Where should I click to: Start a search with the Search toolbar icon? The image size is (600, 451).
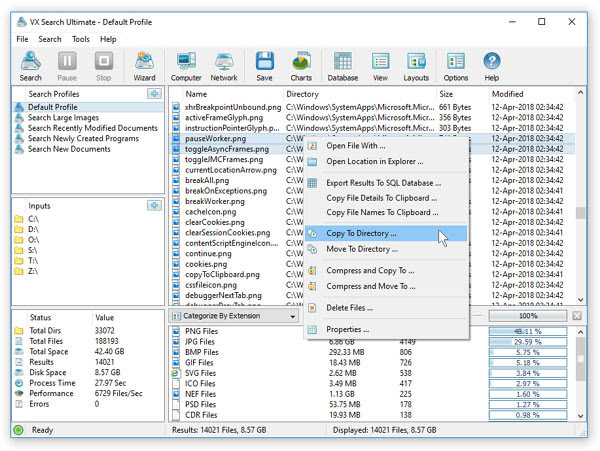point(31,66)
